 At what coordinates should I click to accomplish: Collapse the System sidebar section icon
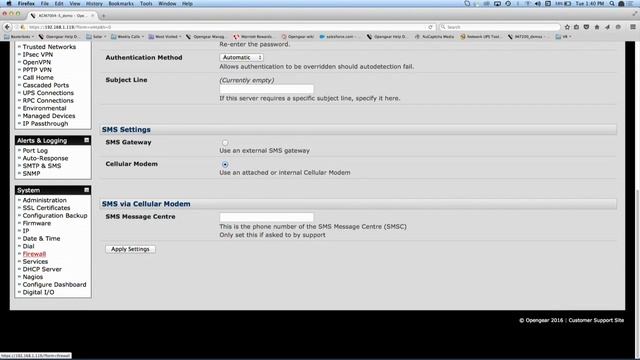coord(87,190)
